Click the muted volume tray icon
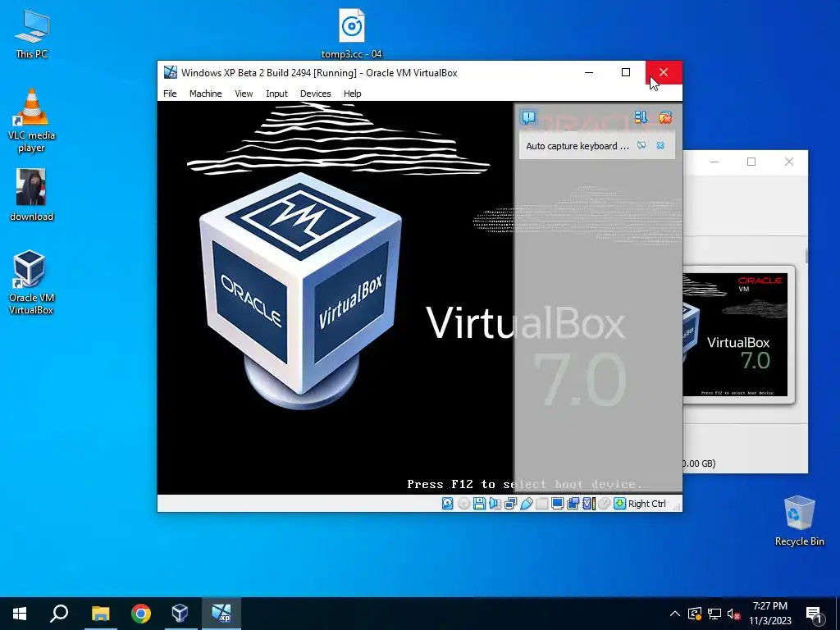This screenshot has width=840, height=630. [734, 614]
